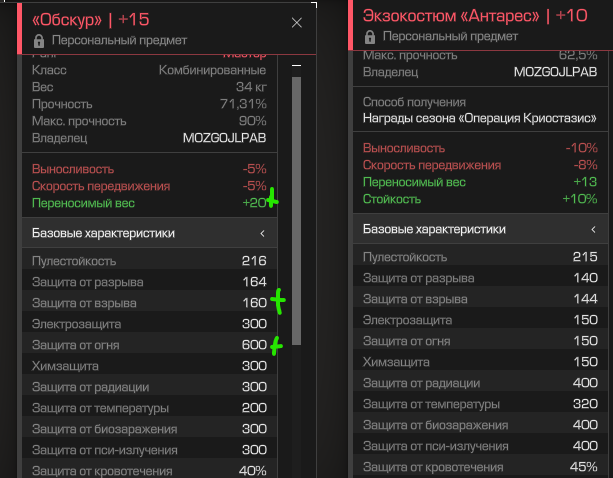Image resolution: width=613 pixels, height=478 pixels.
Task: Click Персональный предмет label in «Антарес» panel
Action: point(450,36)
